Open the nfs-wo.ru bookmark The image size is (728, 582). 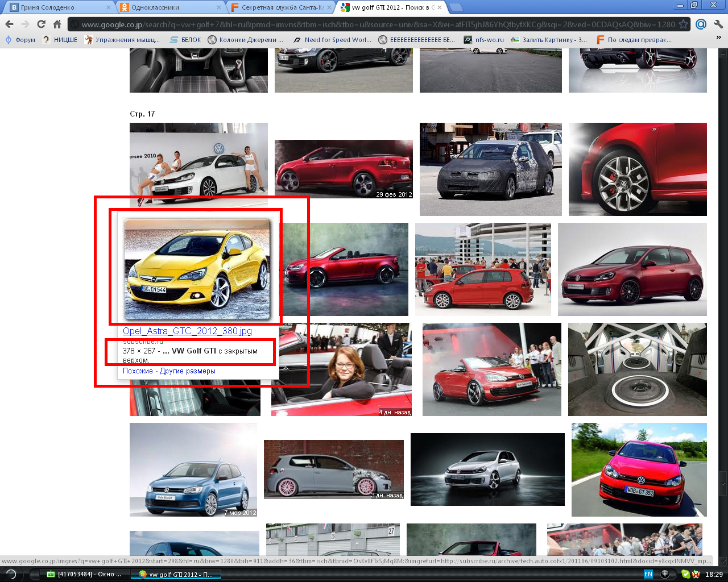coord(484,40)
